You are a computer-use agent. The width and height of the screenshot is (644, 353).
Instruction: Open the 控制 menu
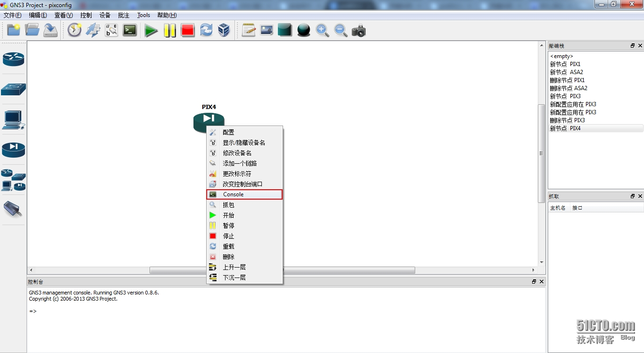(x=86, y=15)
